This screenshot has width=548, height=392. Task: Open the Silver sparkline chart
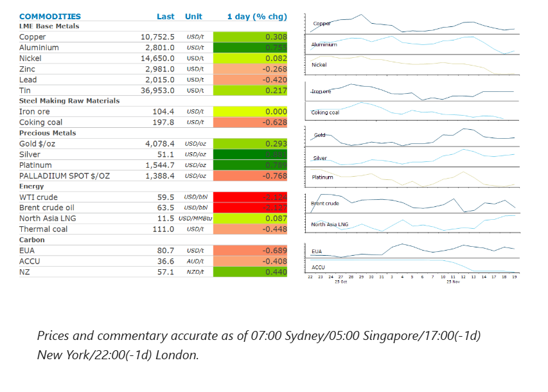[412, 157]
